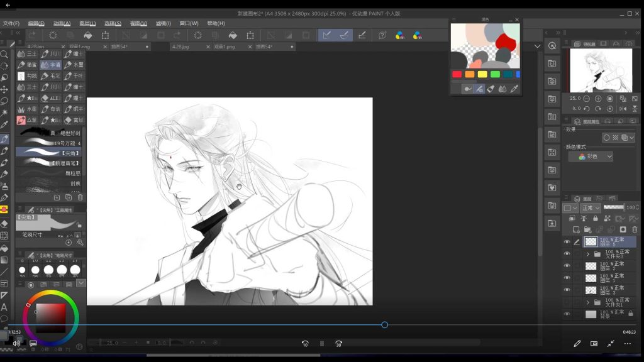Expand the 文件夹3 layer folder
The width and height of the screenshot is (644, 362).
click(x=588, y=254)
